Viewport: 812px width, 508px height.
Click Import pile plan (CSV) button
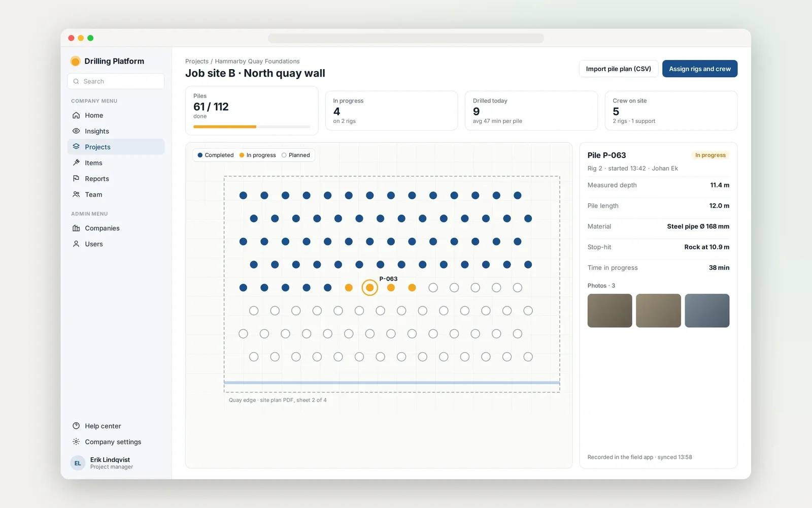tap(619, 69)
